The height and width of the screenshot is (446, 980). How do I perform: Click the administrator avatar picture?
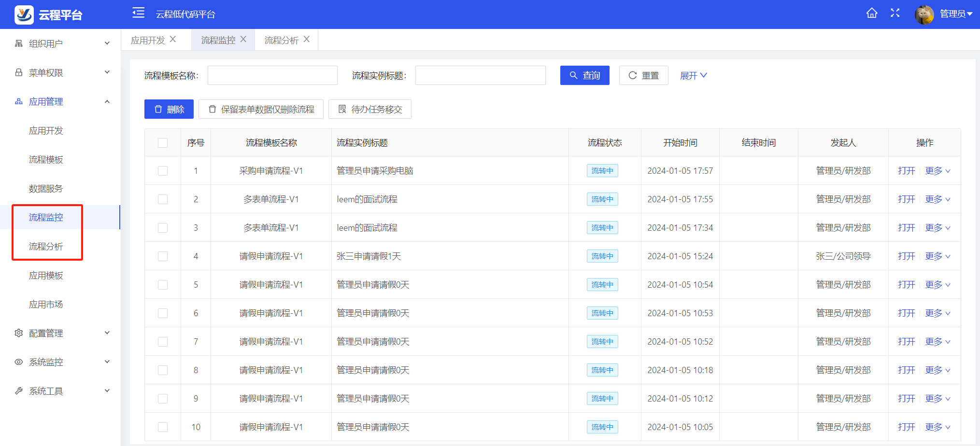click(924, 15)
